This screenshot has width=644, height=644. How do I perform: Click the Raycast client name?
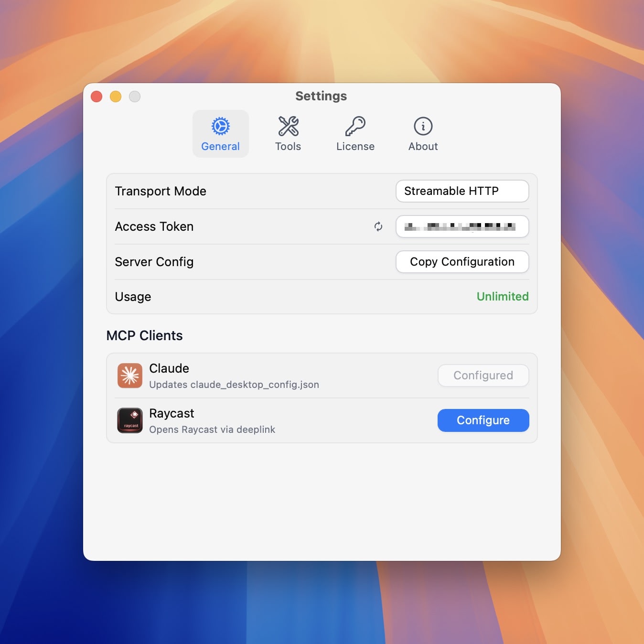[172, 413]
